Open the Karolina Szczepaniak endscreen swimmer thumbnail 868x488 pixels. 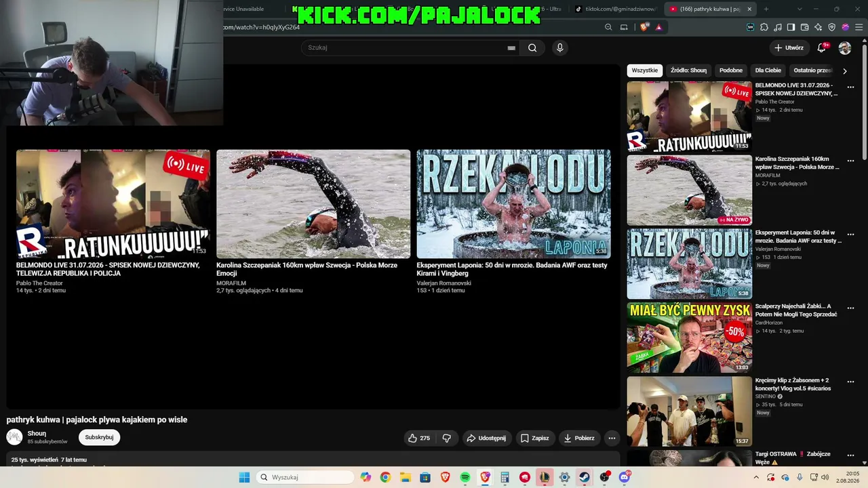(x=313, y=204)
